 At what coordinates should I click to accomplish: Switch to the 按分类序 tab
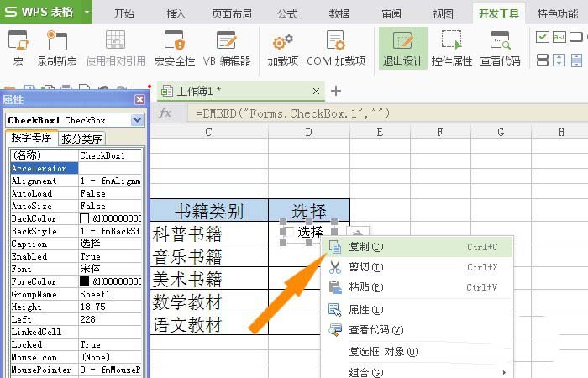tap(81, 139)
